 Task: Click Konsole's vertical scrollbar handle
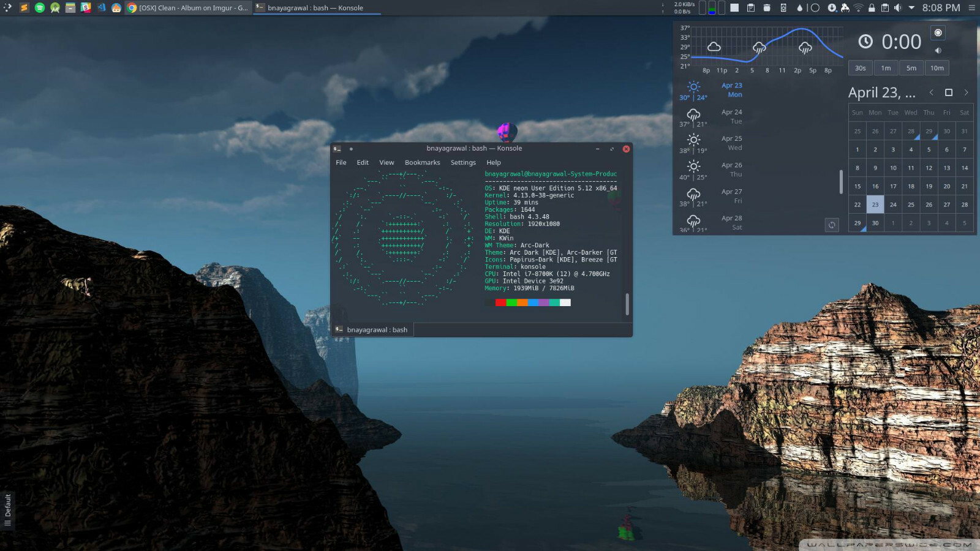pyautogui.click(x=627, y=304)
